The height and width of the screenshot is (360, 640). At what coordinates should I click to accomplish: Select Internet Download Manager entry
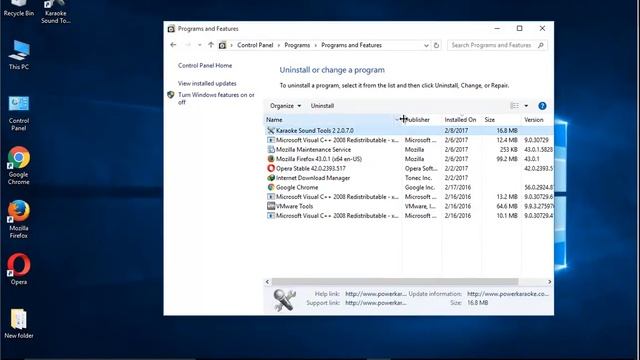click(x=409, y=178)
